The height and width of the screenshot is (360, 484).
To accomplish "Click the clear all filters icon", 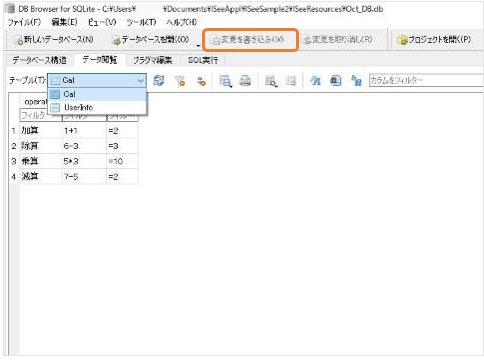I will pos(180,80).
